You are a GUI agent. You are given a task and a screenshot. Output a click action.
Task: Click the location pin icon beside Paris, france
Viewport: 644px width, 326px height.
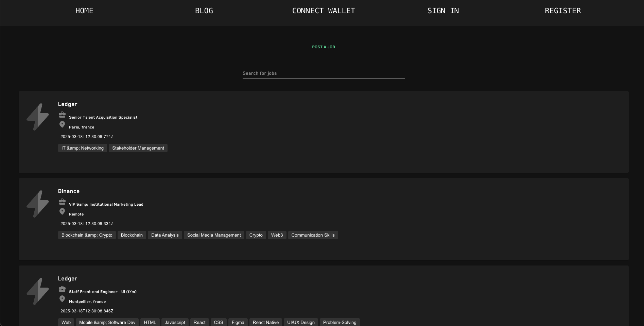tap(62, 124)
